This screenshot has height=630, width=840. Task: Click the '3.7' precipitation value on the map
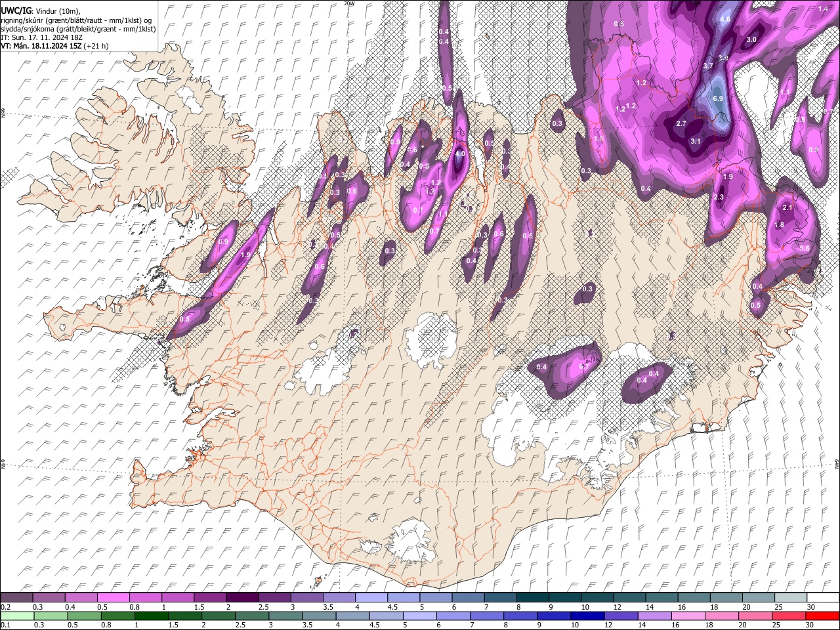coord(708,66)
